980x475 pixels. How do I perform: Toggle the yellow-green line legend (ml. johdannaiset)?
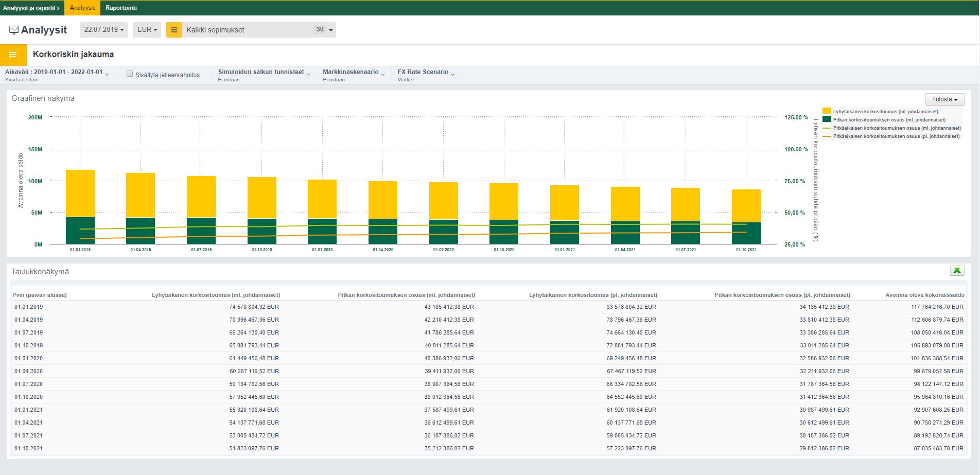tap(896, 128)
